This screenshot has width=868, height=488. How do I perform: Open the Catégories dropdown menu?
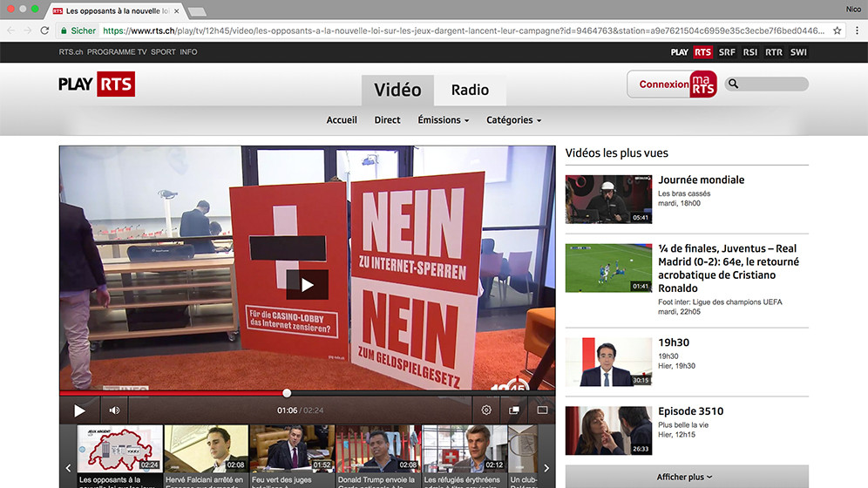513,120
